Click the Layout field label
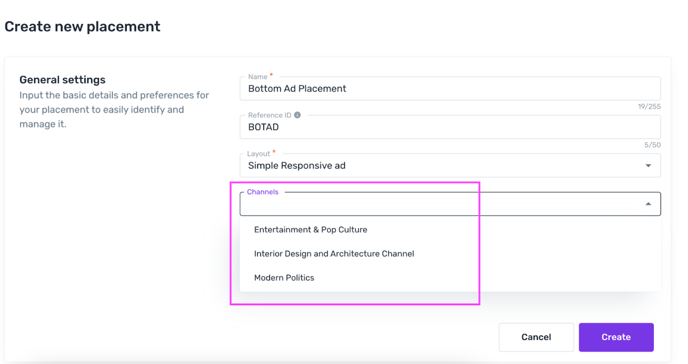This screenshot has height=364, width=688. pyautogui.click(x=258, y=153)
